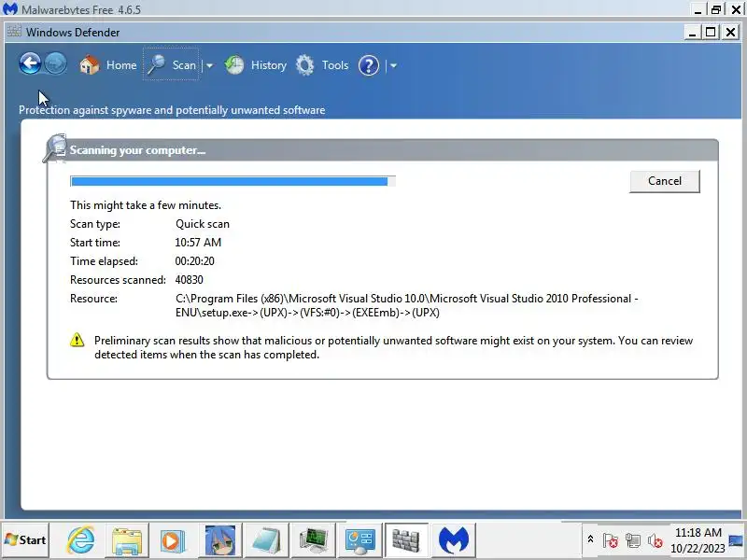Click the anime character taskbar icon

pyautogui.click(x=219, y=540)
